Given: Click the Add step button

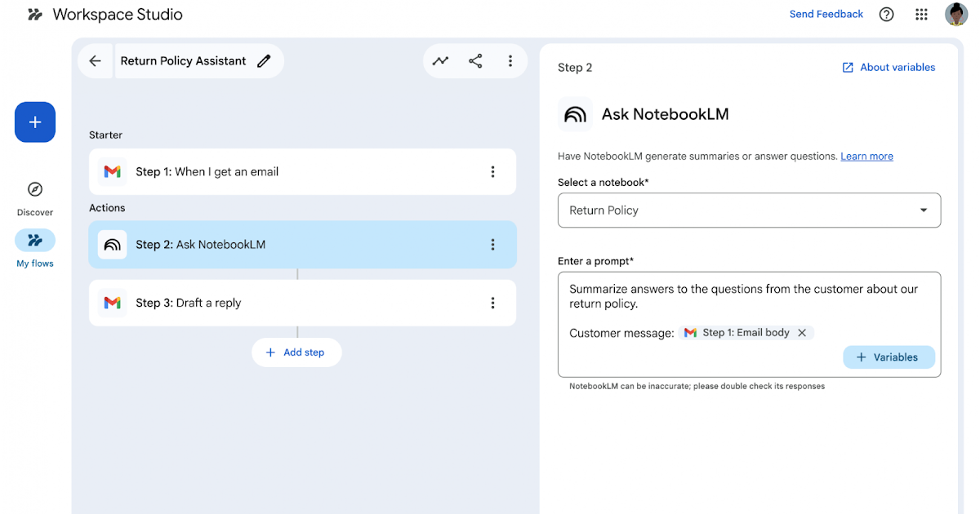Looking at the screenshot, I should coord(296,352).
